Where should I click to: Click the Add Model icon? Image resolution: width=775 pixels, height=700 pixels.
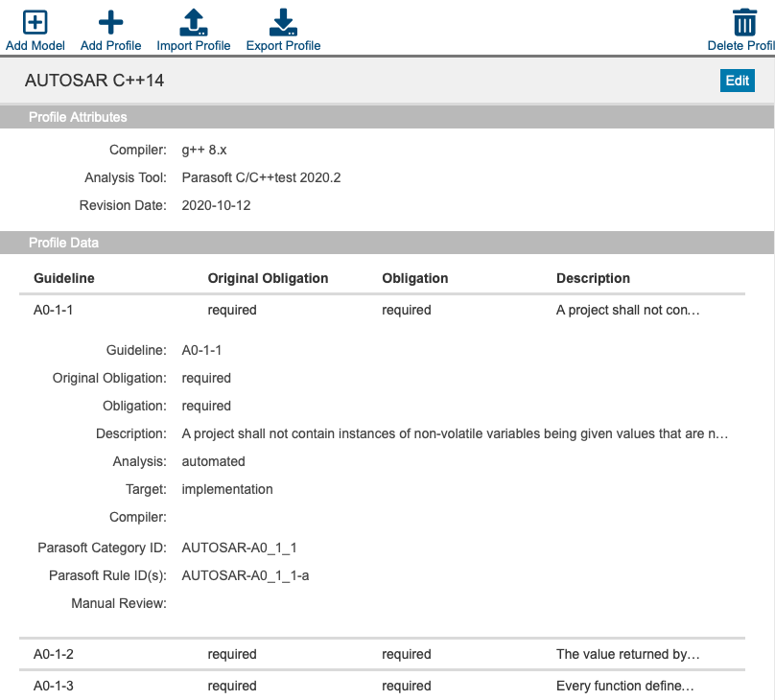(x=35, y=22)
